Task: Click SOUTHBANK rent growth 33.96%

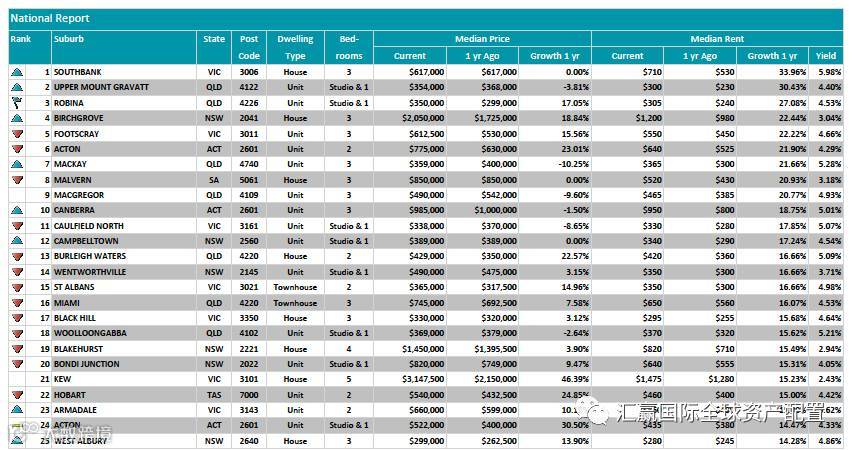Action: pyautogui.click(x=793, y=72)
